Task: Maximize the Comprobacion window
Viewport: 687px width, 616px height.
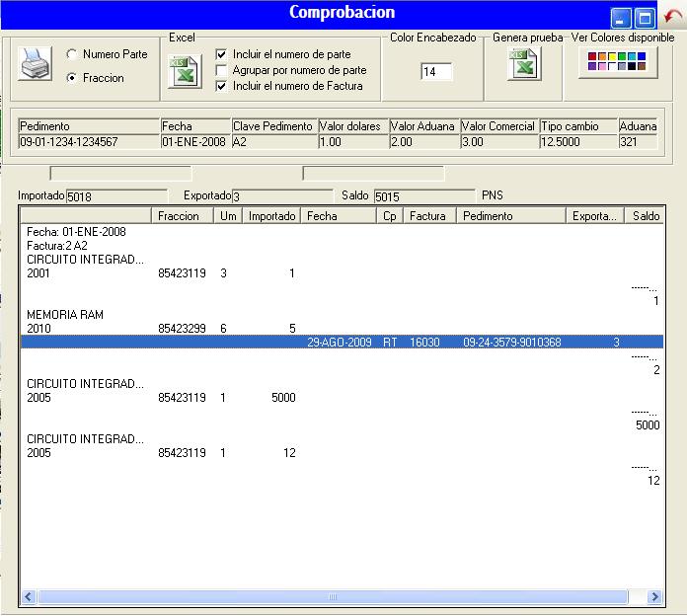Action: (x=645, y=19)
